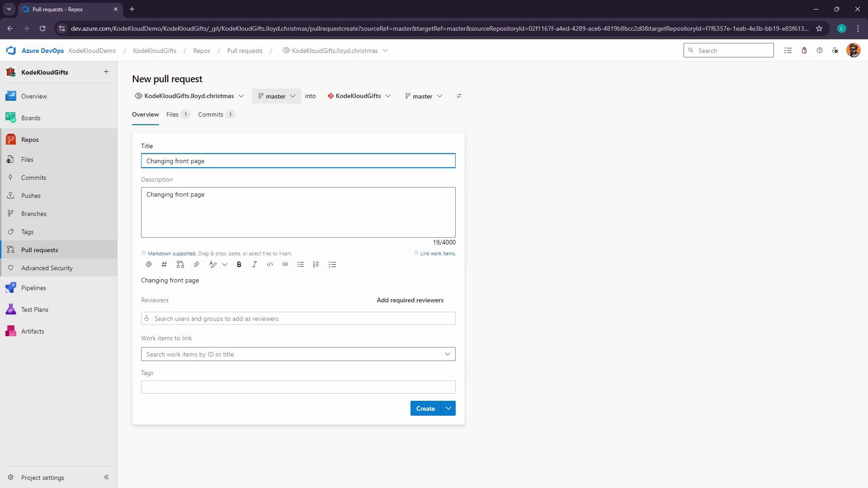Collapse the left navigation sidebar
The width and height of the screenshot is (868, 488).
(x=106, y=477)
